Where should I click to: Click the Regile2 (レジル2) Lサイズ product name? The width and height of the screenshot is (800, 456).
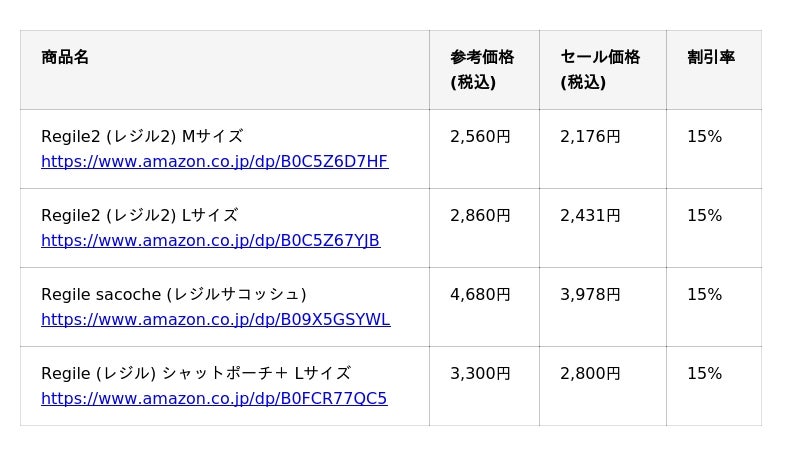[x=139, y=215]
